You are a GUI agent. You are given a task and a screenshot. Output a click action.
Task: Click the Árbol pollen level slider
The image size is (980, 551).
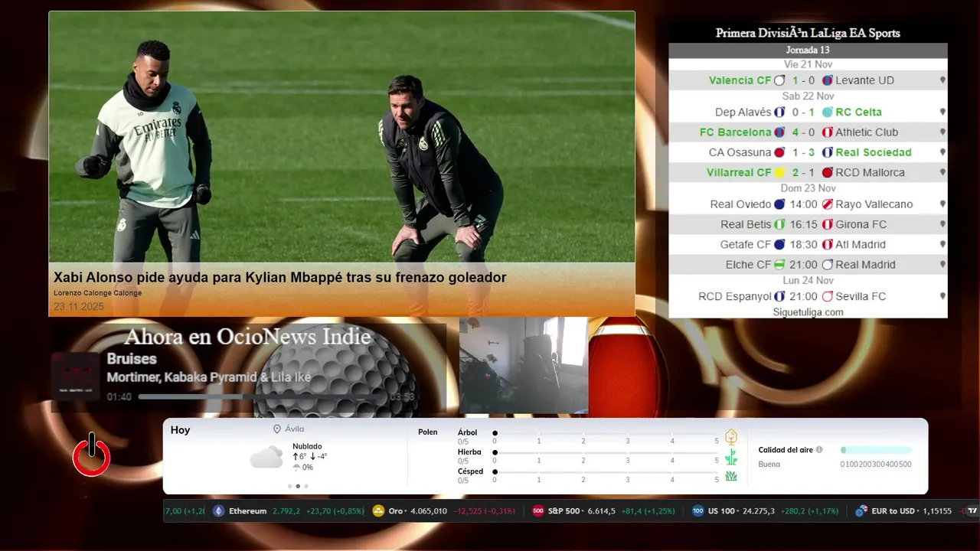[606, 433]
